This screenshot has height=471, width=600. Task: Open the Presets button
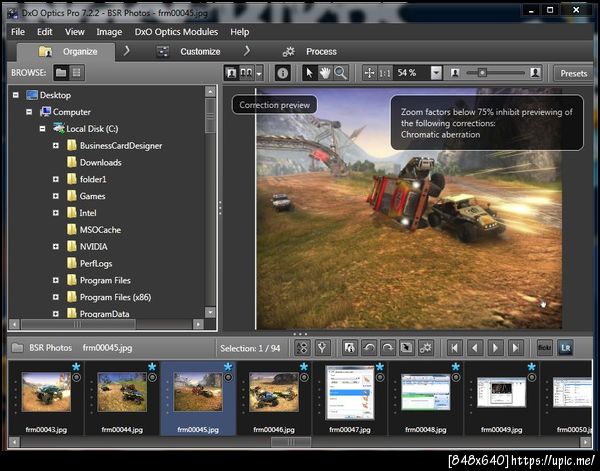point(574,73)
